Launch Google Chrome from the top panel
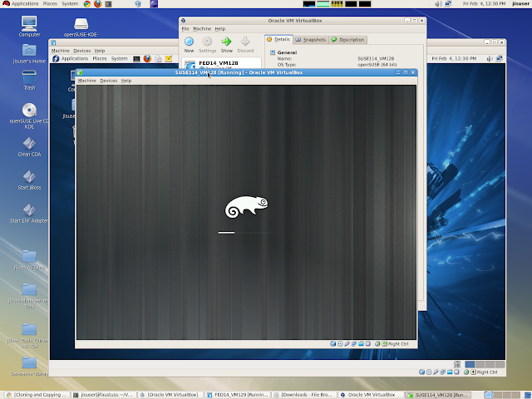The height and width of the screenshot is (399, 532). (87, 3)
